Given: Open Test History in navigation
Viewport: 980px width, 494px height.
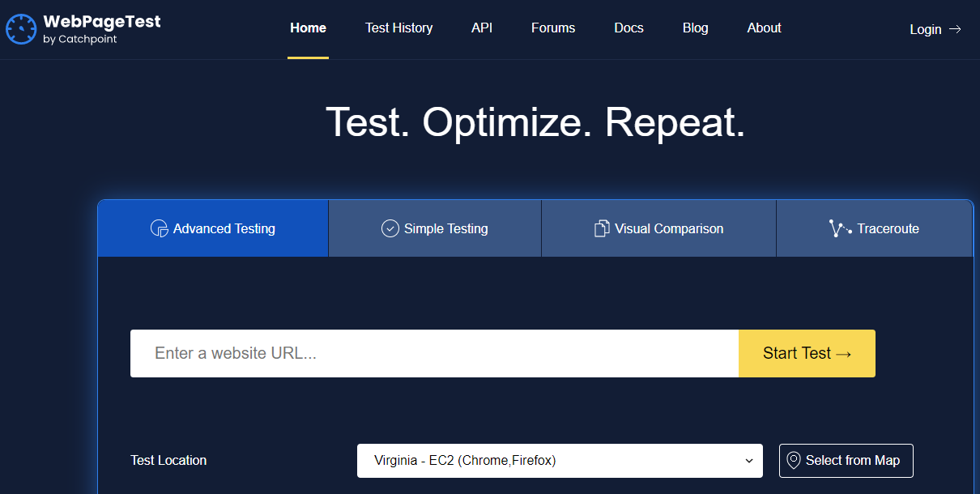Looking at the screenshot, I should (398, 28).
